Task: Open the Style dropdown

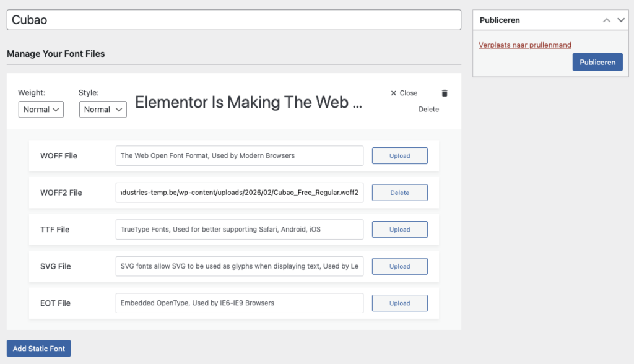Action: pos(103,110)
